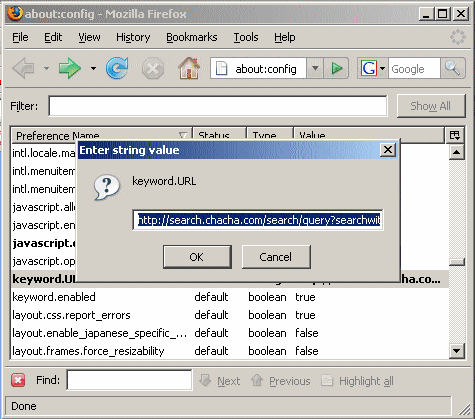Open the Edit menu
The height and width of the screenshot is (419, 475).
click(x=53, y=37)
